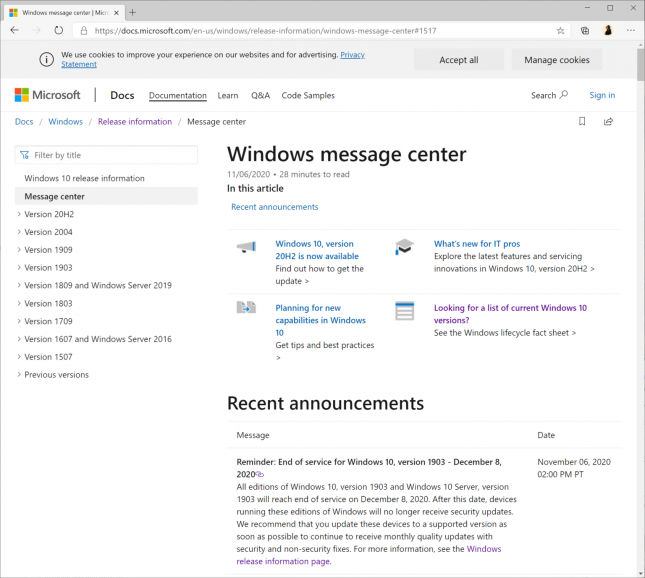
Task: Click the filter icon in the title filter
Action: [25, 155]
